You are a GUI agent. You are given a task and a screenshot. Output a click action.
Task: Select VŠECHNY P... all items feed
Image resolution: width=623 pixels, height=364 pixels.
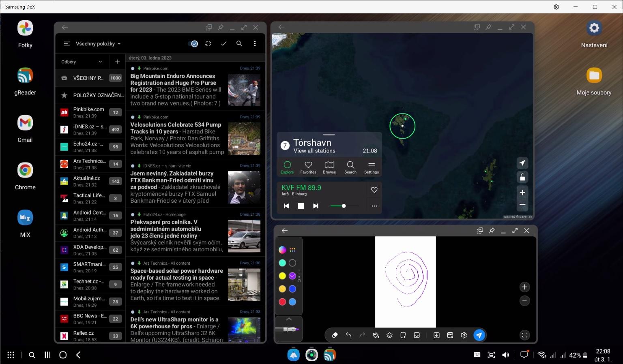90,78
